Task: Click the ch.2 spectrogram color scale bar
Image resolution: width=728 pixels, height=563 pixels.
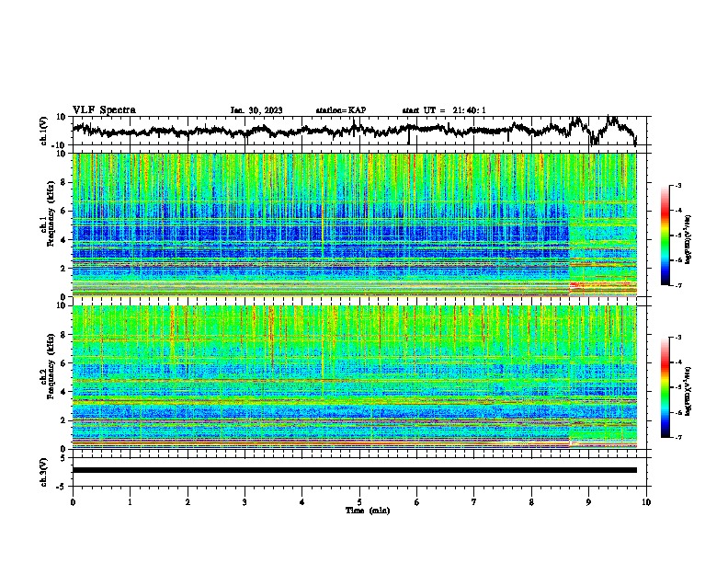Action: coord(665,387)
